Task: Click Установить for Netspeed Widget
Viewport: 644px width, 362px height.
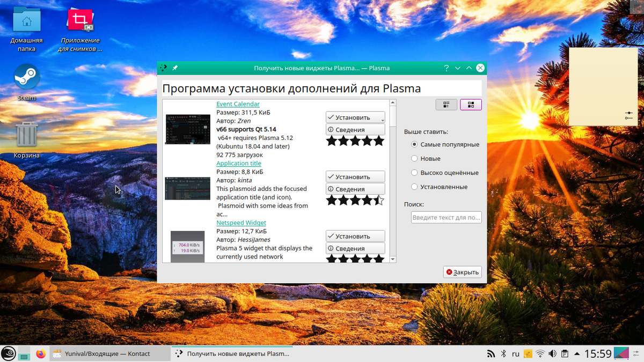Action: click(355, 236)
